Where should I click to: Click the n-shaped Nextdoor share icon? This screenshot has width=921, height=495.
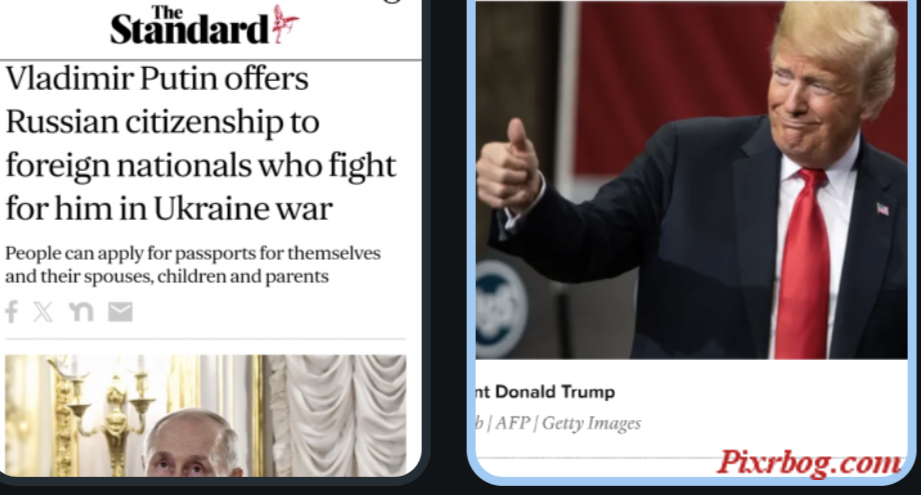tap(81, 312)
